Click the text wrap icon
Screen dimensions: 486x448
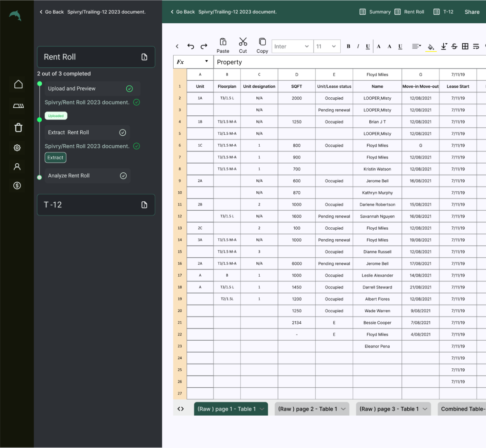pos(476,47)
